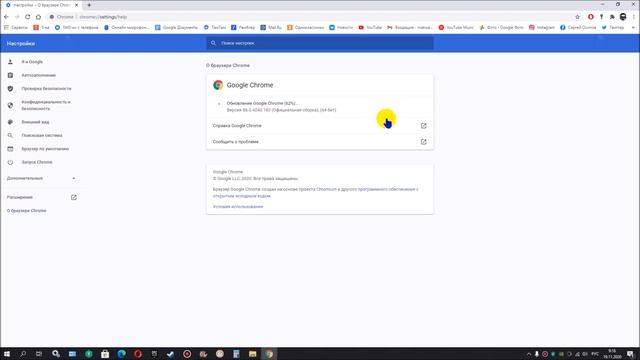Open Task View on the taskbar
Image resolution: width=640 pixels, height=360 pixels.
(39, 354)
